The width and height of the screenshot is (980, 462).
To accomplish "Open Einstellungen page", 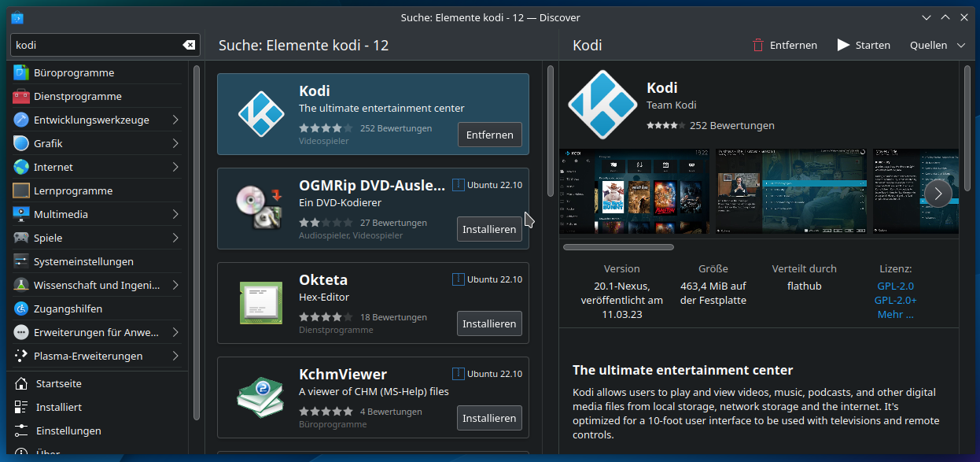I will (x=98, y=431).
